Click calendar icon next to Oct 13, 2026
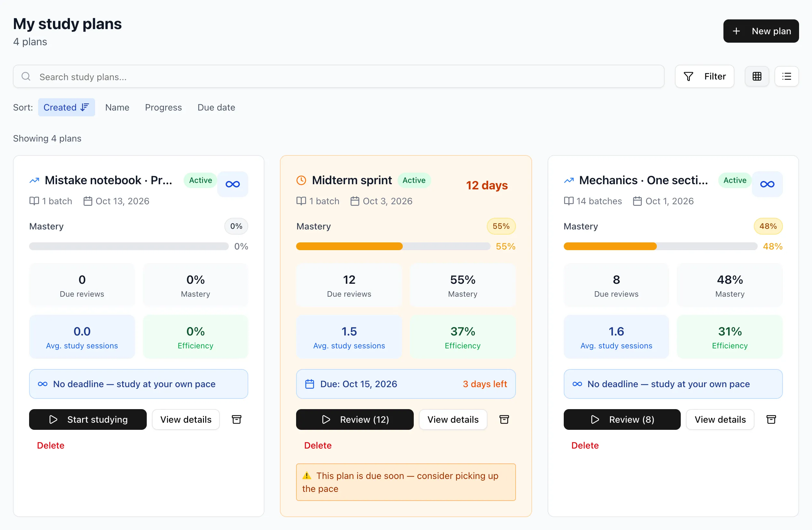Image resolution: width=812 pixels, height=530 pixels. pyautogui.click(x=88, y=201)
